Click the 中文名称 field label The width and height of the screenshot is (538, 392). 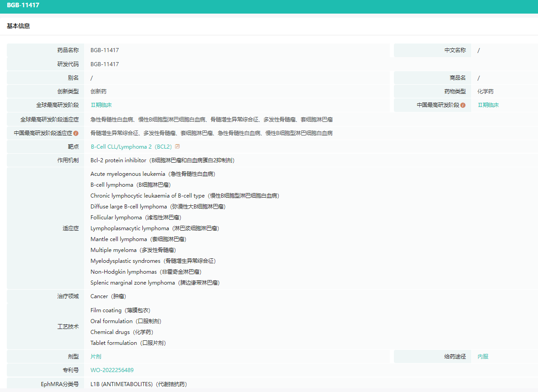pyautogui.click(x=455, y=50)
